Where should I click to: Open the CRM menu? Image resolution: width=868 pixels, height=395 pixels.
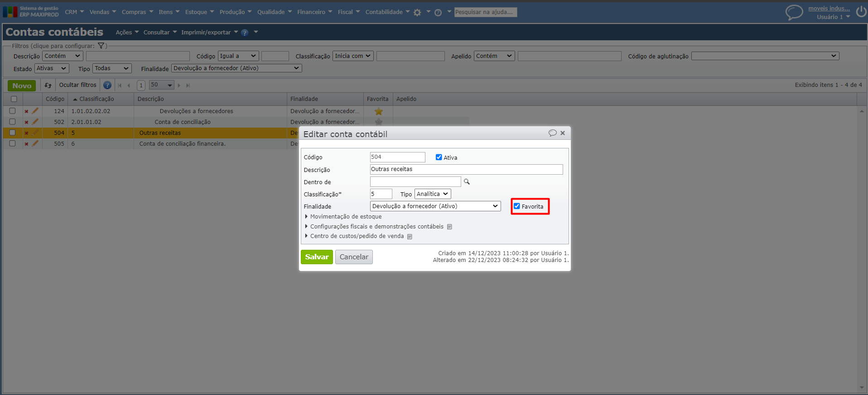click(x=74, y=12)
